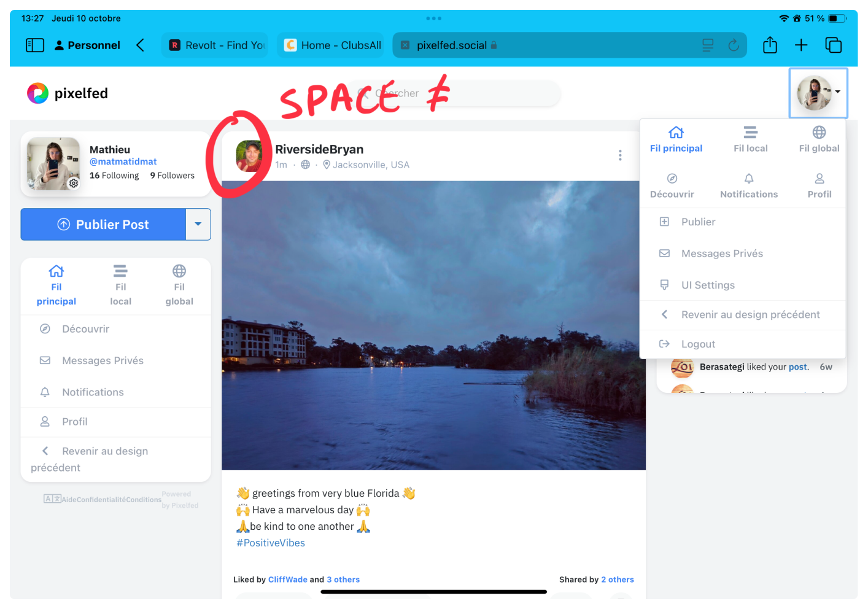Select Logout in the account menu
The height and width of the screenshot is (609, 868).
[x=698, y=344]
